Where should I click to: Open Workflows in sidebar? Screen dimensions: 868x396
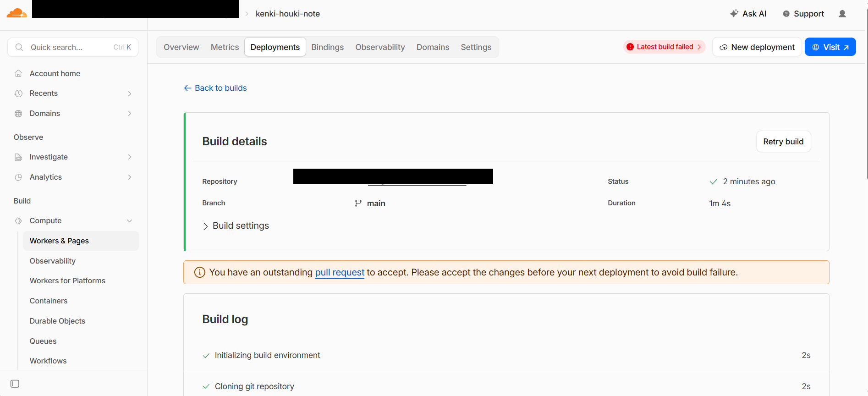(x=48, y=361)
